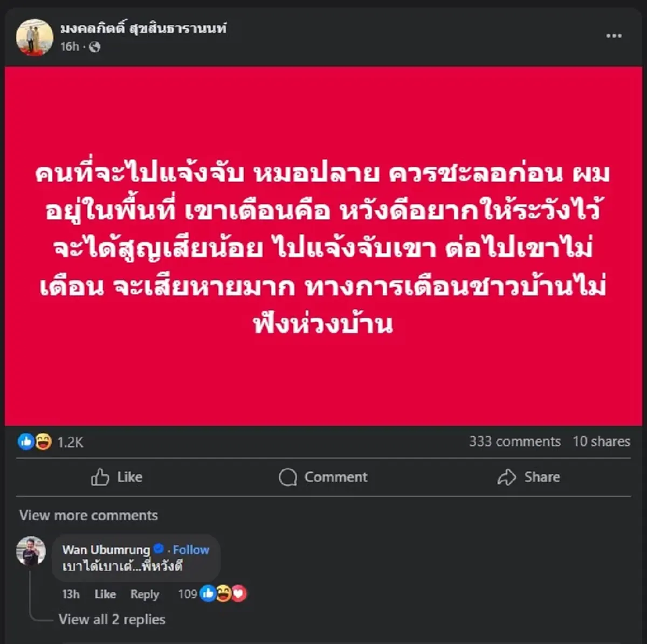Expand View all 2 replies
647x644 pixels.
point(112,619)
